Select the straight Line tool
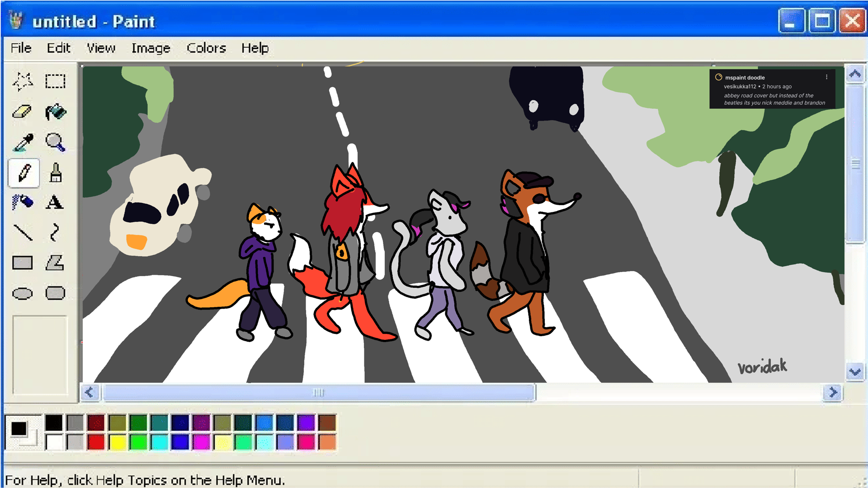The image size is (868, 488). (23, 232)
